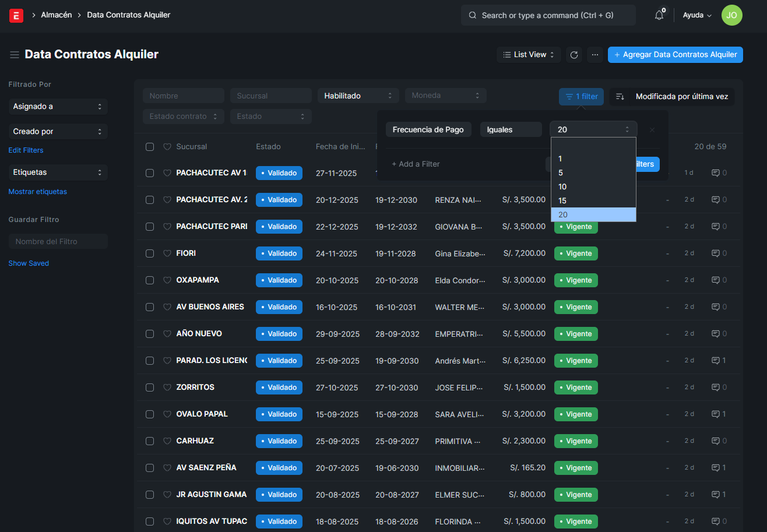Select the OXAPAMPA row checkbox
The height and width of the screenshot is (532, 767).
pyautogui.click(x=150, y=280)
